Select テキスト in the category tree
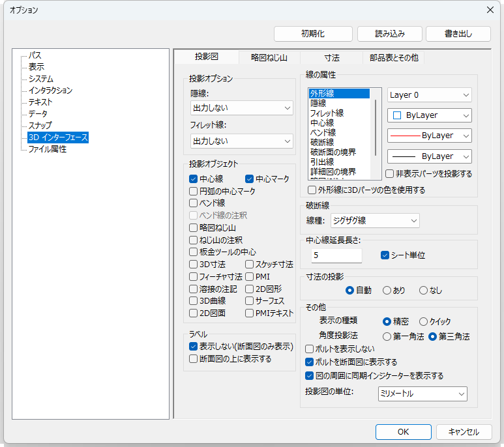 [40, 102]
